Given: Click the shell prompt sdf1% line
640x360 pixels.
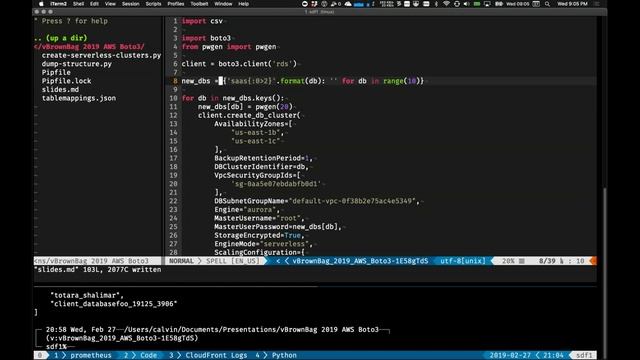Looking at the screenshot, I should (56, 347).
